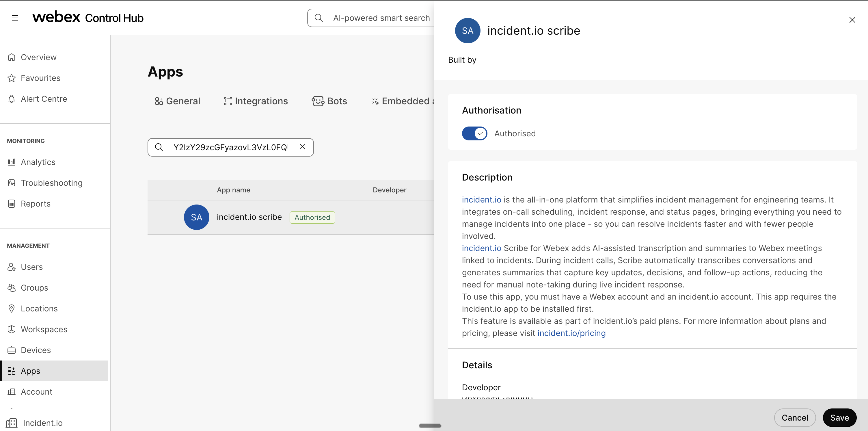Click the Apps icon in sidebar
This screenshot has width=868, height=431.
[x=12, y=371]
